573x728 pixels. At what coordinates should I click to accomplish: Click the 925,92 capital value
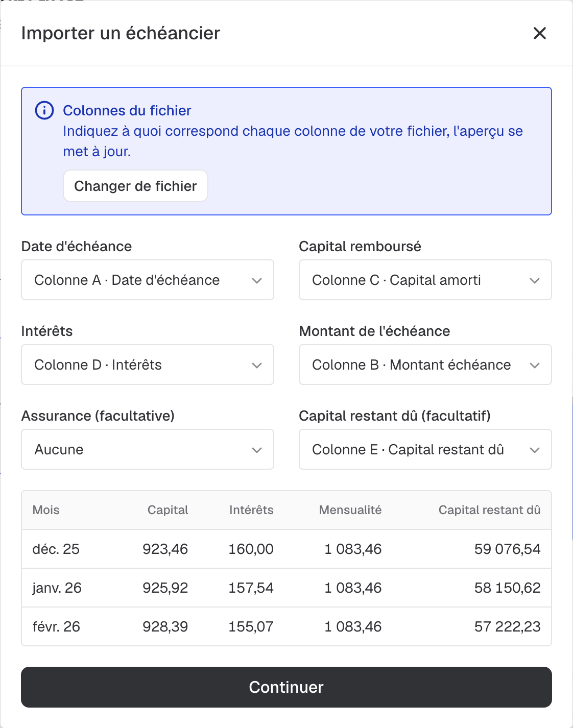165,588
